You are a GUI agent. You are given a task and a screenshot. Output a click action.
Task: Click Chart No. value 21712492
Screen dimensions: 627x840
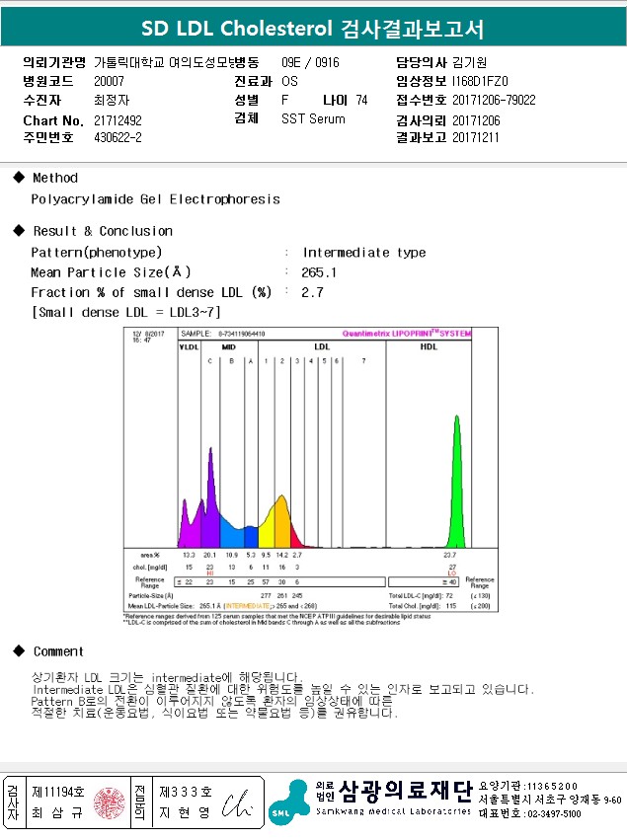pyautogui.click(x=118, y=120)
